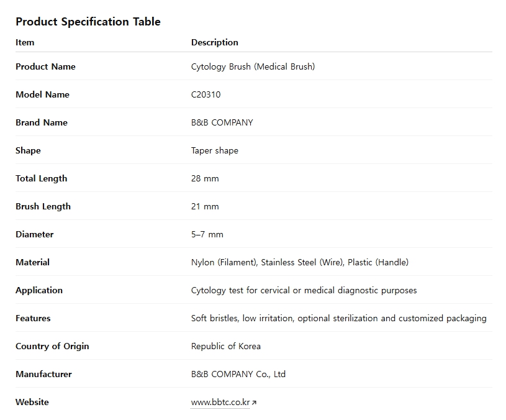Click the Nylon, Stainless Steel material description
Viewport: 506px width, 420px height.
tap(300, 262)
